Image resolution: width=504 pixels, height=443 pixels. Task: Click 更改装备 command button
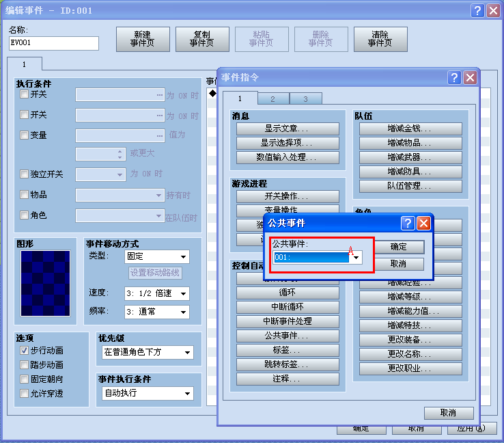click(410, 340)
